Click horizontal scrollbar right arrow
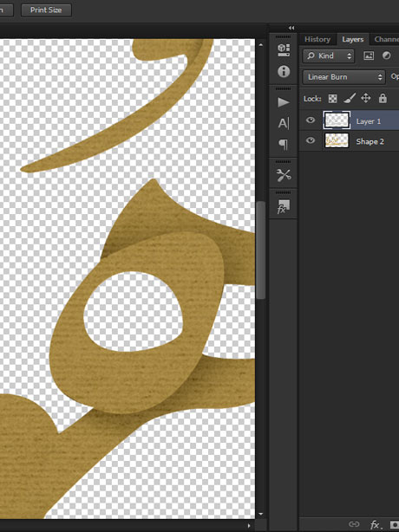 (x=249, y=526)
